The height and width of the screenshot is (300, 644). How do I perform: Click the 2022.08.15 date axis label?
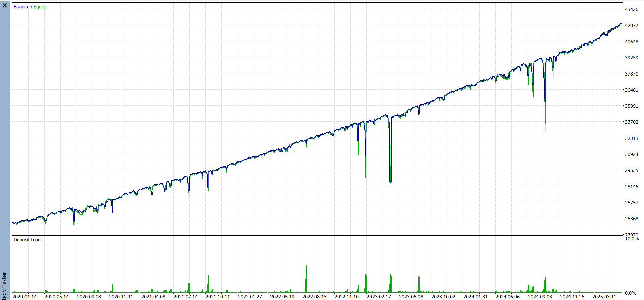(314, 296)
